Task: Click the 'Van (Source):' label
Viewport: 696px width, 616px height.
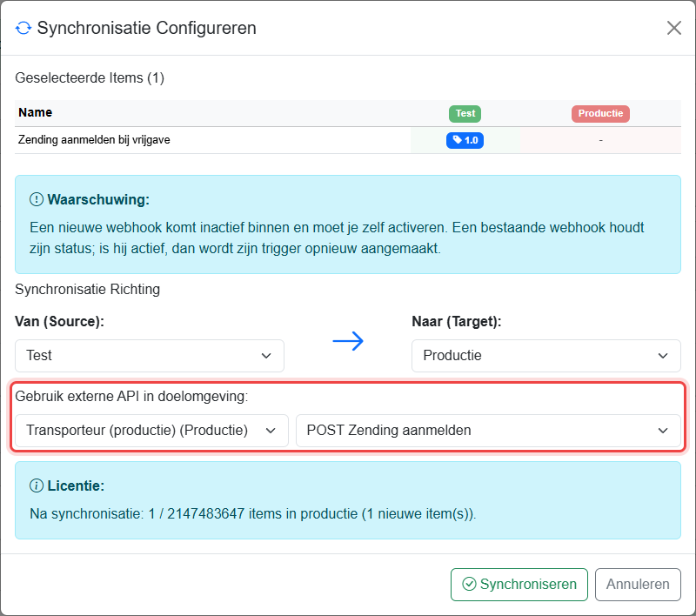Action: (x=59, y=321)
